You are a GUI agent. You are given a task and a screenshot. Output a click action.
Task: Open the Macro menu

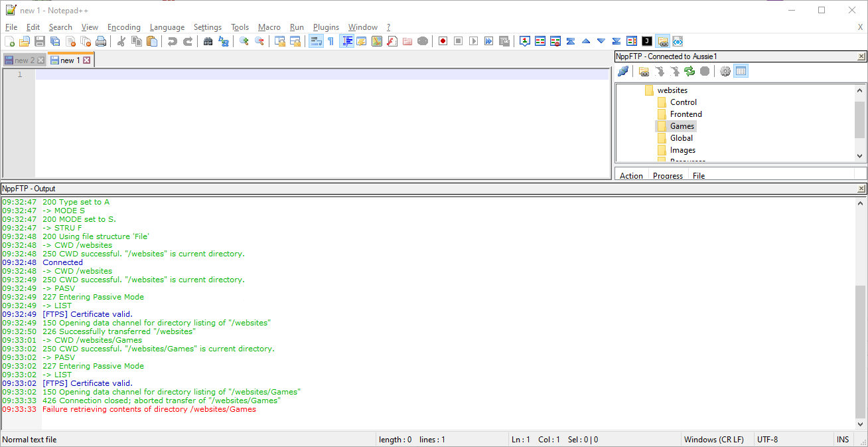(x=269, y=27)
